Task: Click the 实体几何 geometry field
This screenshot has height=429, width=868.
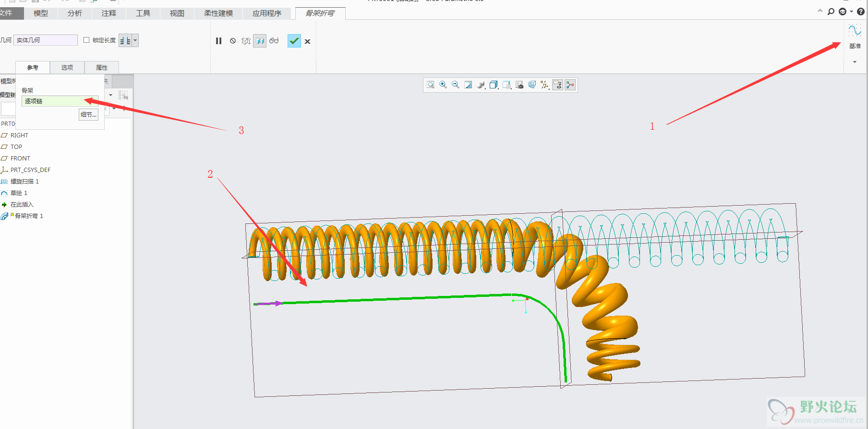Action: point(46,40)
